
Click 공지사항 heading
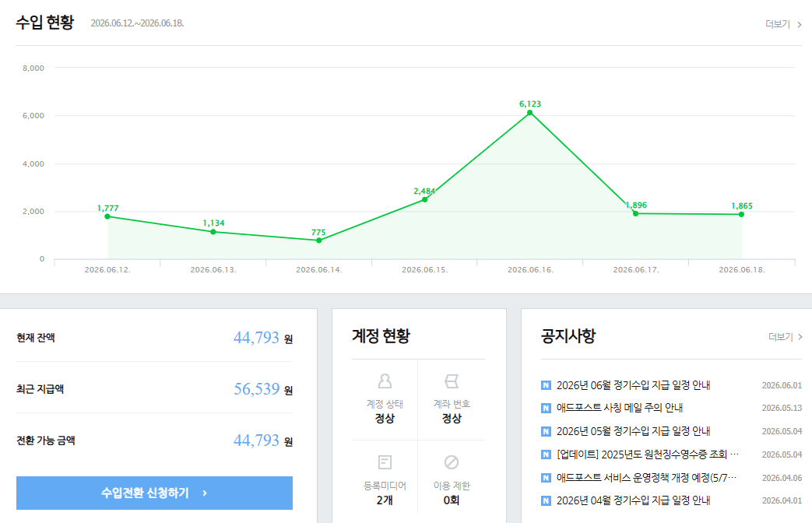(x=568, y=335)
